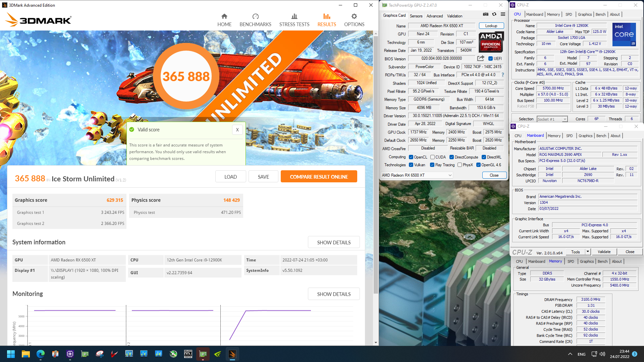Open the Advanced tab in GPU-Z
Viewport: 644px width, 362px height.
pyautogui.click(x=434, y=16)
